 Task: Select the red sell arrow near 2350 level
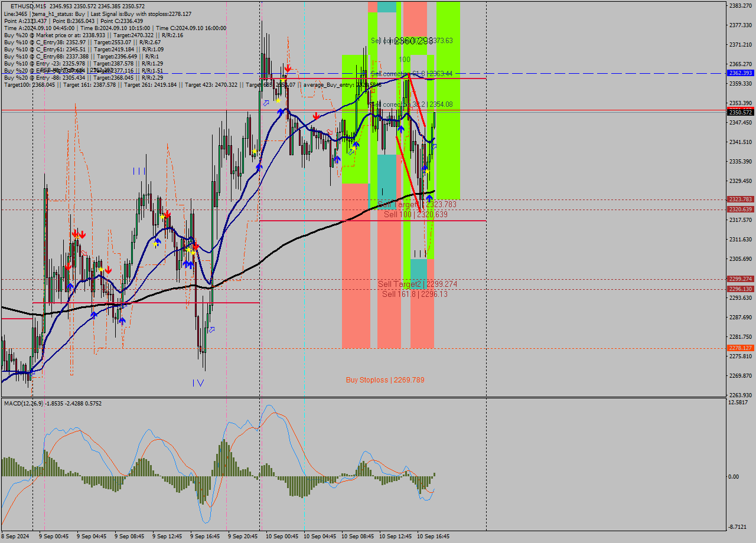[x=317, y=116]
